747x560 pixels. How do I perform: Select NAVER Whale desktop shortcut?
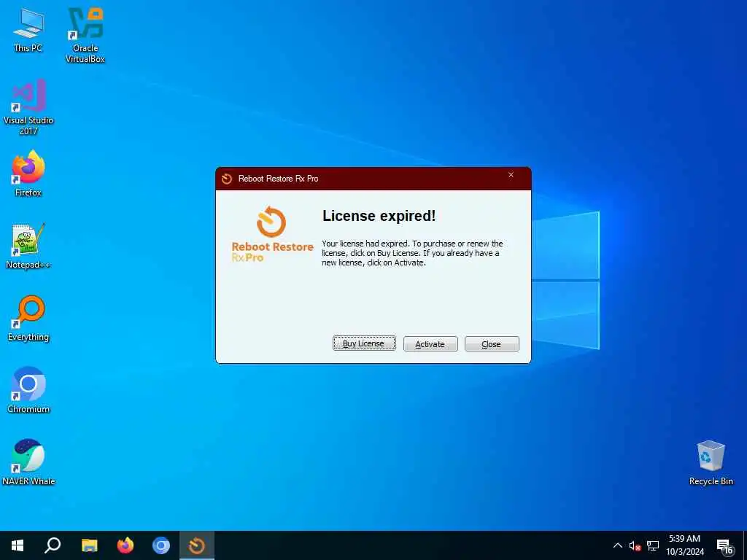tap(28, 462)
